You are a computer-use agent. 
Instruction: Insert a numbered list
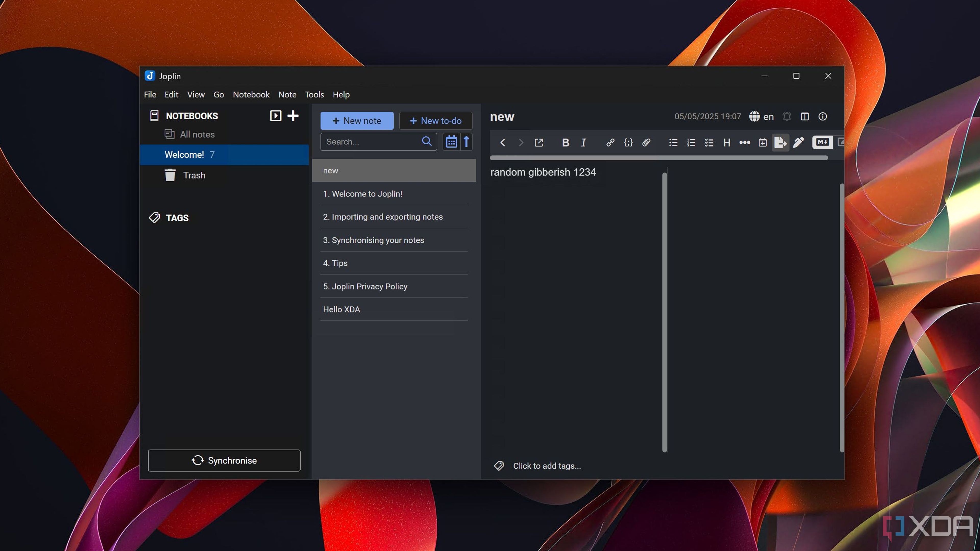pyautogui.click(x=691, y=142)
